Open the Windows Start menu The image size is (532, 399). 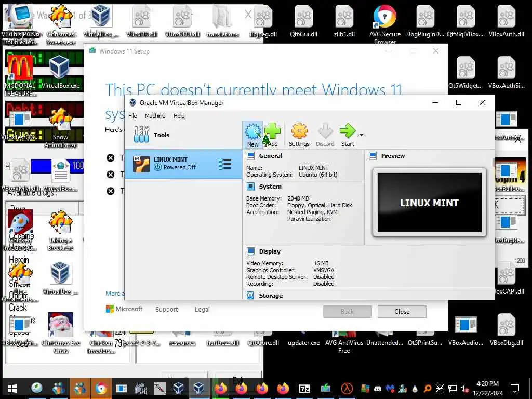(x=12, y=388)
